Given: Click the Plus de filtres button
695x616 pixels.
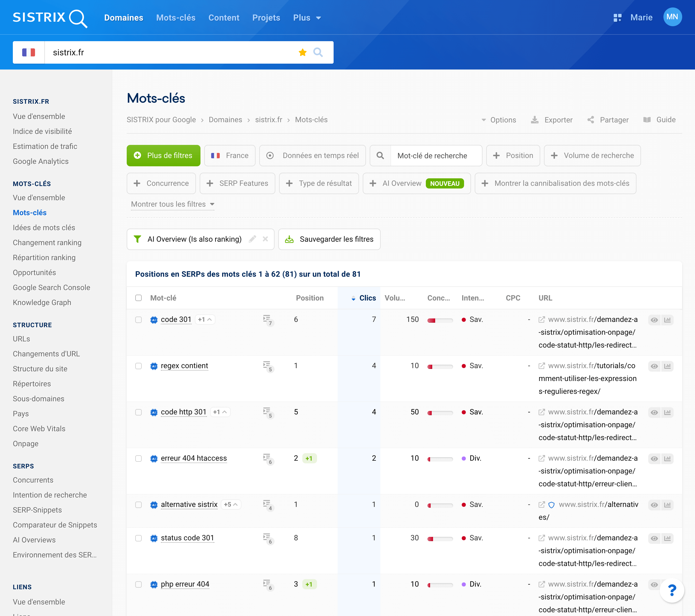Looking at the screenshot, I should tap(164, 155).
